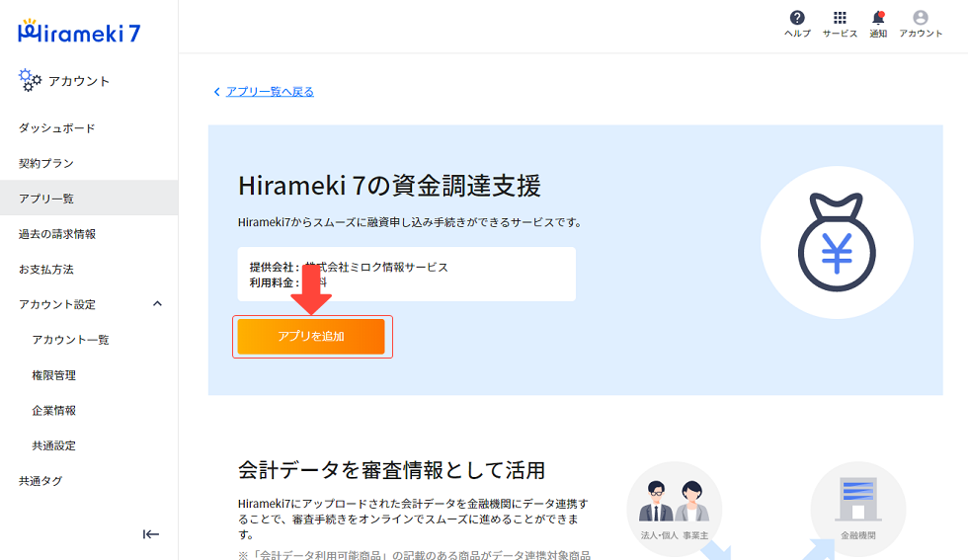Click the アカウント sidebar heading
This screenshot has width=968, height=560.
pyautogui.click(x=79, y=81)
